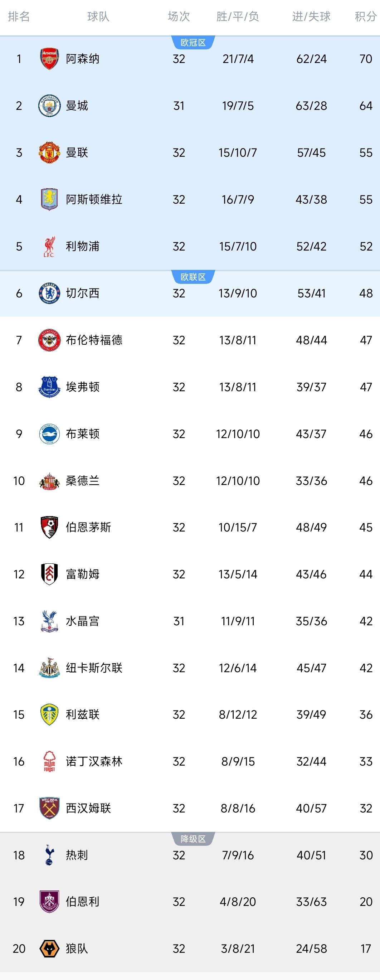Viewport: 380px width, 980px height.
Task: Tap the Manchester City club crest
Action: click(x=49, y=106)
